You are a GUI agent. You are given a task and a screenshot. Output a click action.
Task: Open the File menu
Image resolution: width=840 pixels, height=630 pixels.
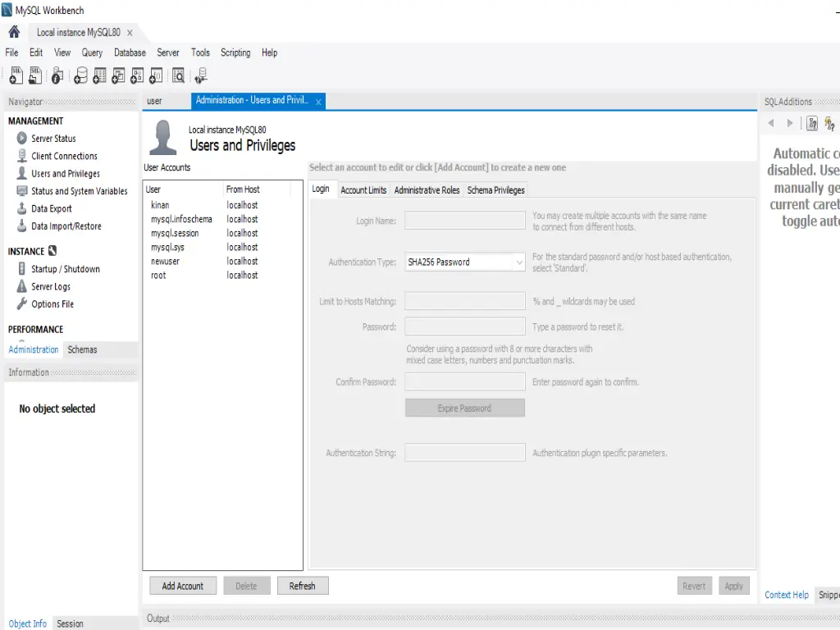tap(11, 52)
